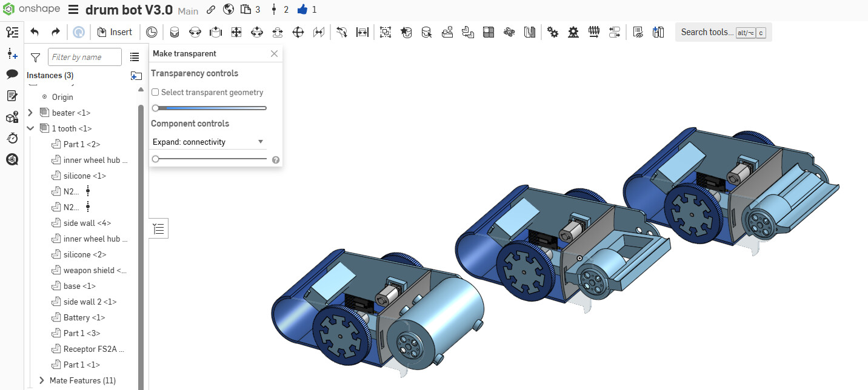Click the transparency level slider handle
868x390 pixels.
(156, 108)
